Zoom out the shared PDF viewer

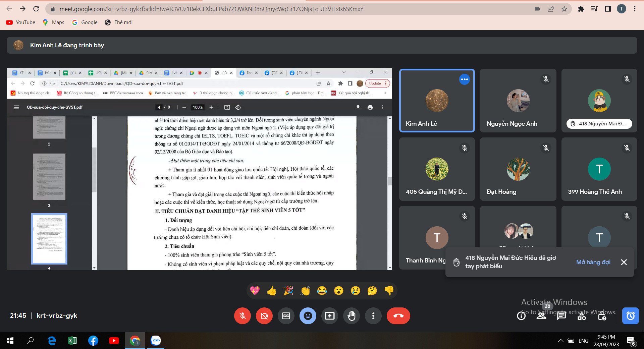(x=184, y=107)
